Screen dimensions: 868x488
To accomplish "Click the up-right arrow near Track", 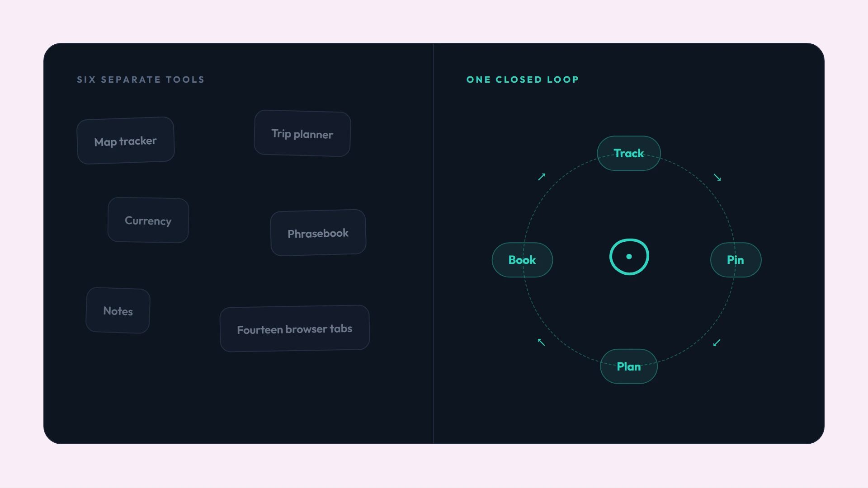I will coord(542,177).
